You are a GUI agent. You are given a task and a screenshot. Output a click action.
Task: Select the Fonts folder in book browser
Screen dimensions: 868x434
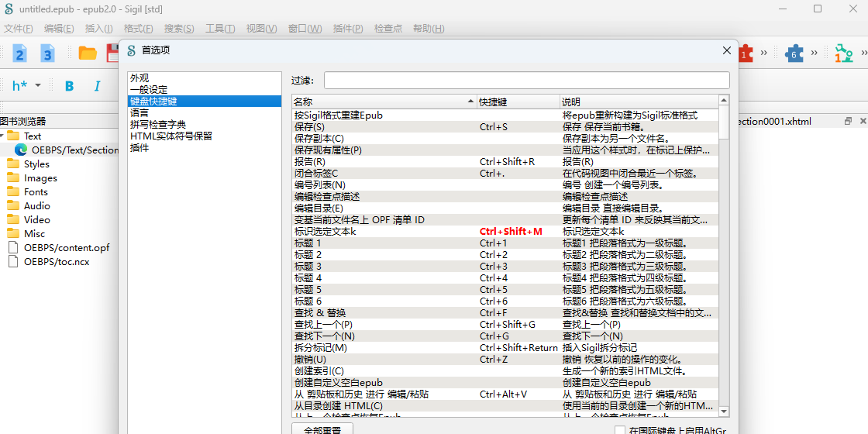[36, 191]
